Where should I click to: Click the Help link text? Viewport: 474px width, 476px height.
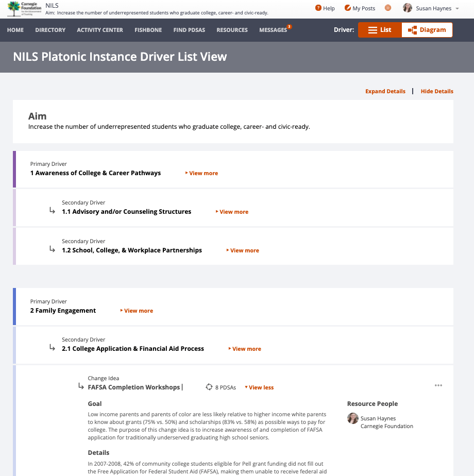pyautogui.click(x=329, y=8)
